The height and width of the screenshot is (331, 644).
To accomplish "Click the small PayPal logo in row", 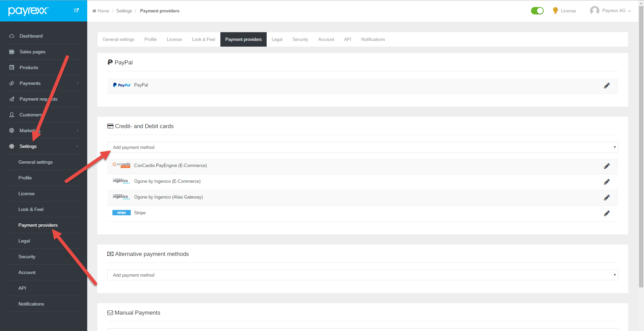I will 121,85.
